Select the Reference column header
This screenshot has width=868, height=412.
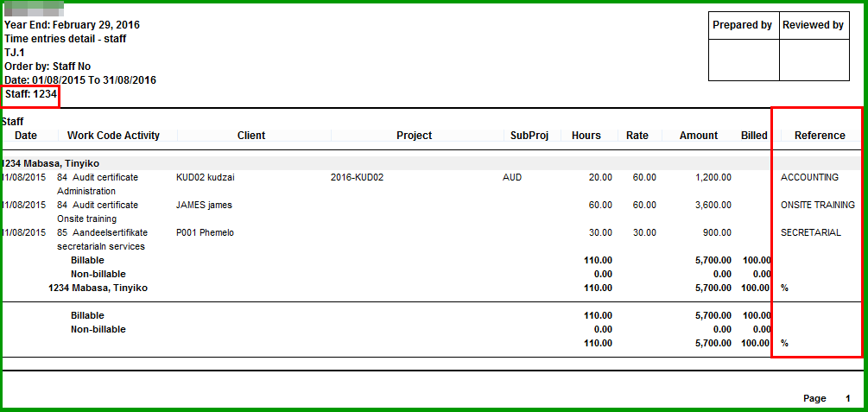click(x=820, y=136)
